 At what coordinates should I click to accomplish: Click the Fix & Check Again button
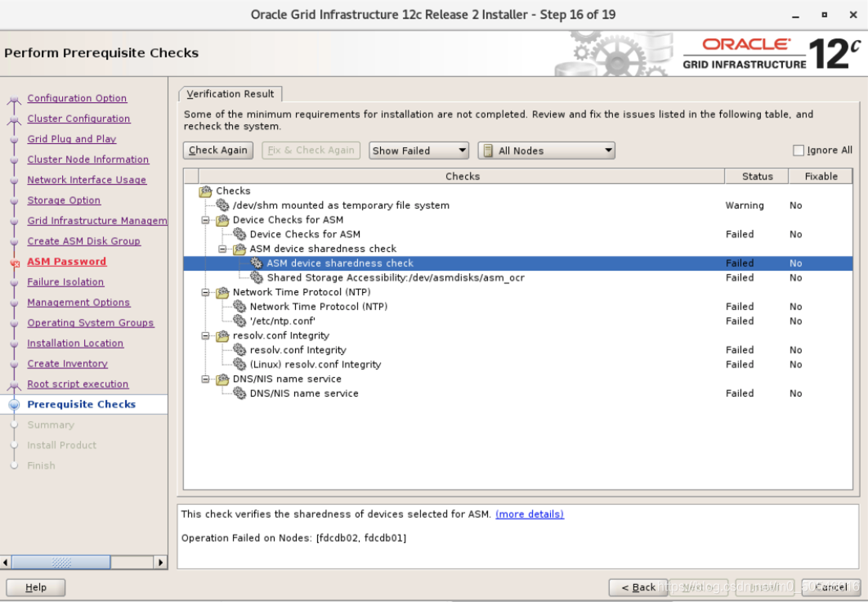[311, 150]
